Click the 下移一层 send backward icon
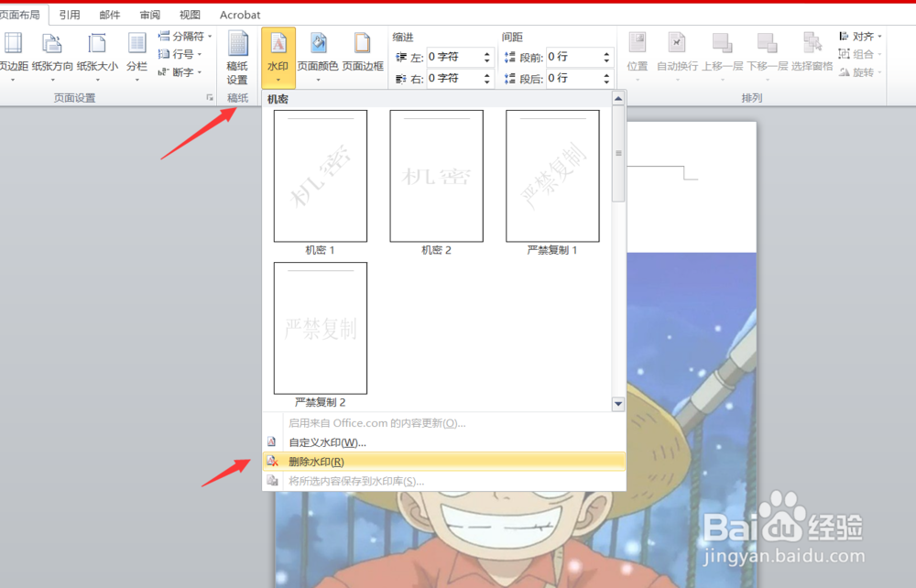This screenshot has width=916, height=588. 767,43
